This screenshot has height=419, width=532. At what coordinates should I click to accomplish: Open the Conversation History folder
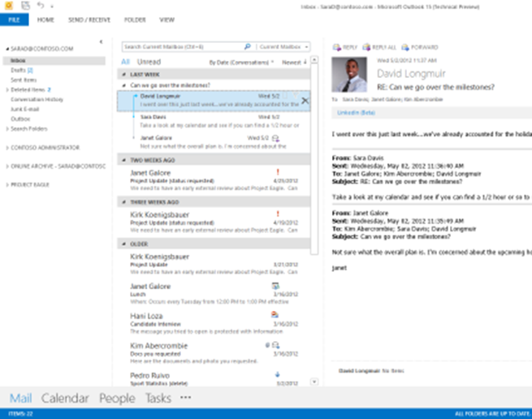pyautogui.click(x=37, y=99)
